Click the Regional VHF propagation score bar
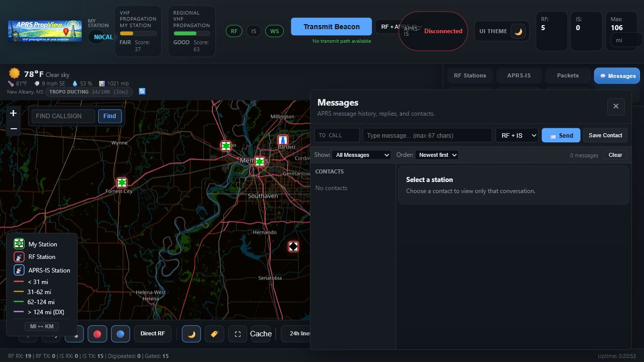This screenshot has height=362, width=644. tap(191, 34)
